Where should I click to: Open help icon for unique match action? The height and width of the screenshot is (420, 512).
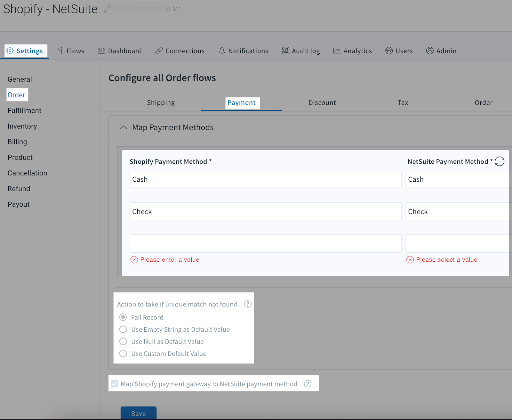point(248,304)
